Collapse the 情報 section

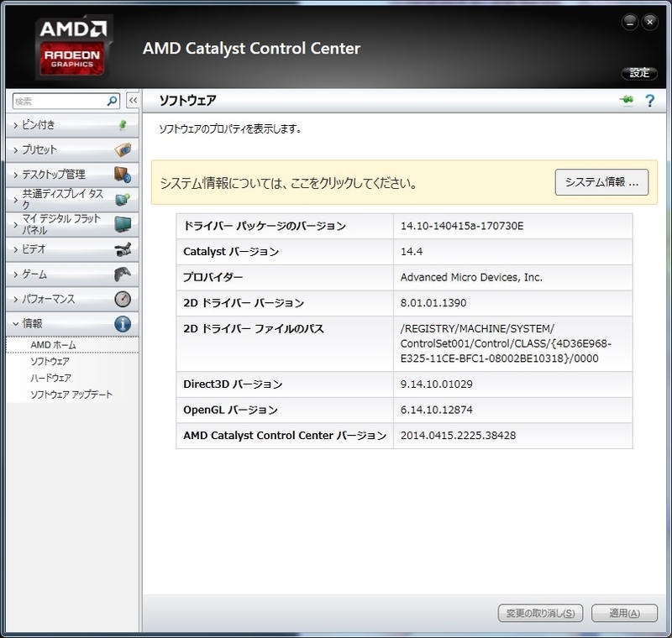point(72,324)
